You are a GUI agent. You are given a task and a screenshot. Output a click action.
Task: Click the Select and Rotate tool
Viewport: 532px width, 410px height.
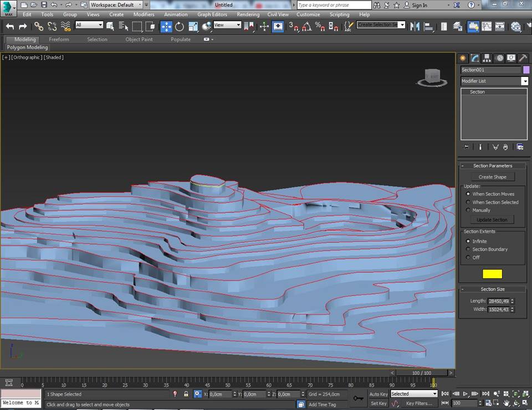click(x=180, y=27)
